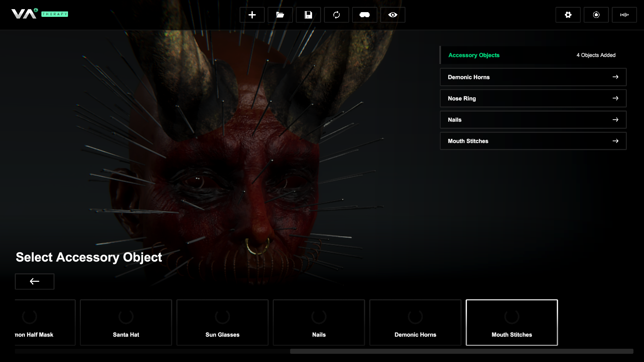Expand the Nails list entry arrow
This screenshot has width=644, height=362.
pyautogui.click(x=615, y=120)
